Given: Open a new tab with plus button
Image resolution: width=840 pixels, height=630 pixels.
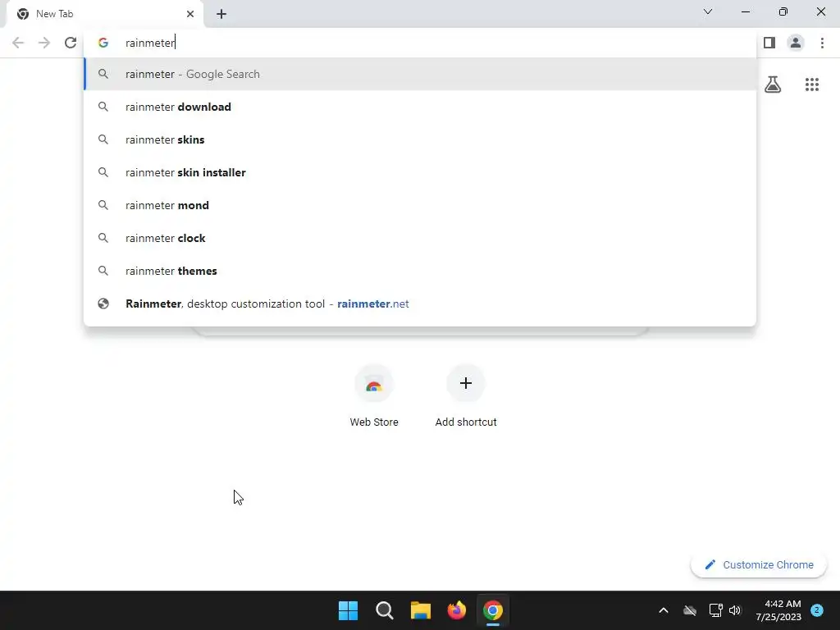Looking at the screenshot, I should click(221, 14).
